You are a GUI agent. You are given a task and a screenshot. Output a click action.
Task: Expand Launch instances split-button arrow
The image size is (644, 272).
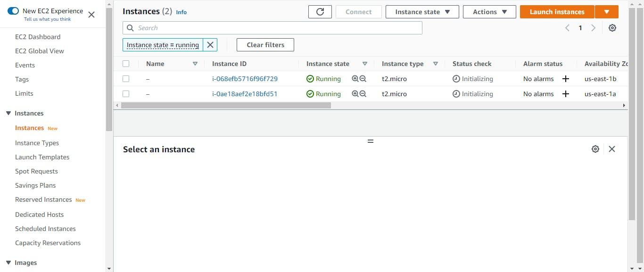tap(607, 12)
